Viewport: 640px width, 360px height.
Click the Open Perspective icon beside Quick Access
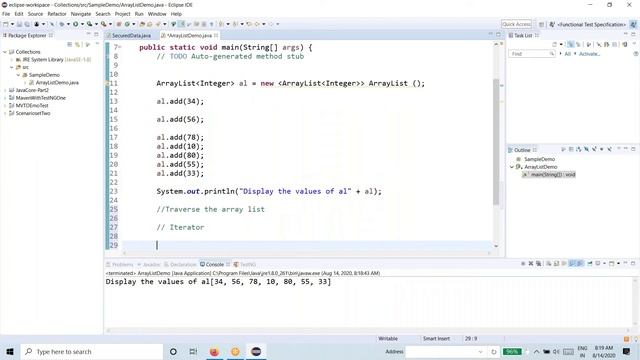[541, 24]
